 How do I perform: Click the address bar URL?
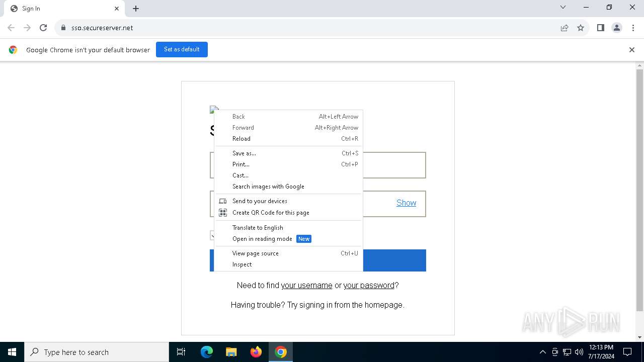(102, 28)
